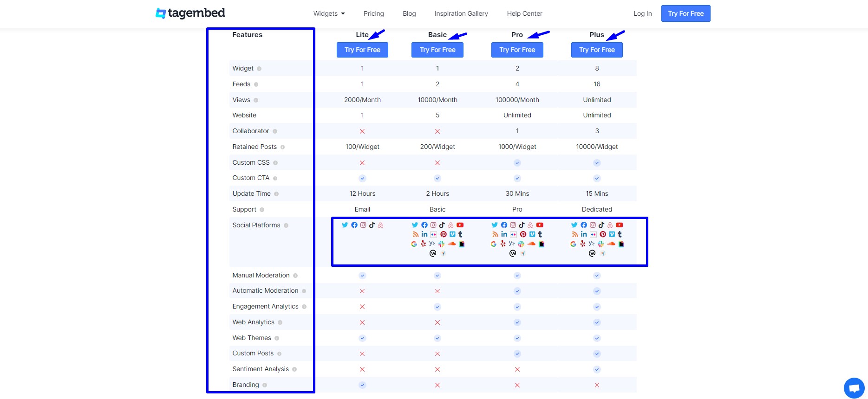The image size is (868, 399).
Task: Visit the Help Center
Action: pos(524,13)
